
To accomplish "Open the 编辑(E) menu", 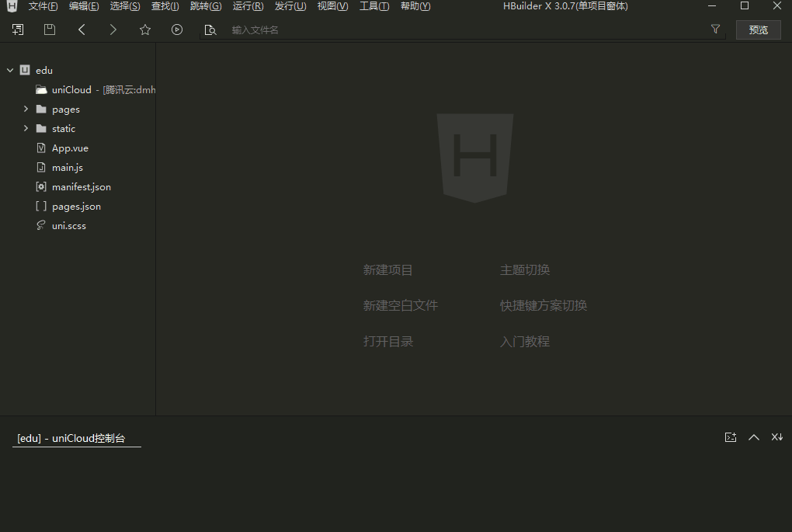I will pyautogui.click(x=84, y=6).
